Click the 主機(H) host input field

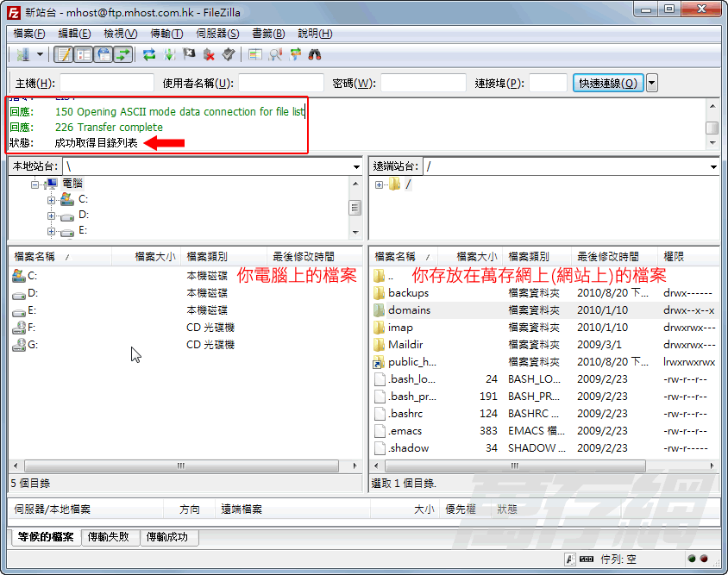[x=107, y=83]
